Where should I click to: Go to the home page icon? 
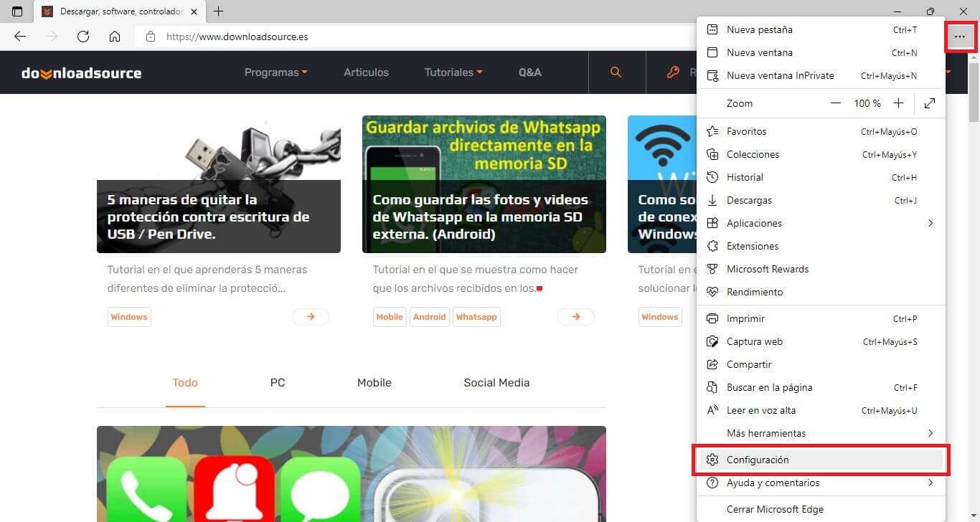(115, 37)
